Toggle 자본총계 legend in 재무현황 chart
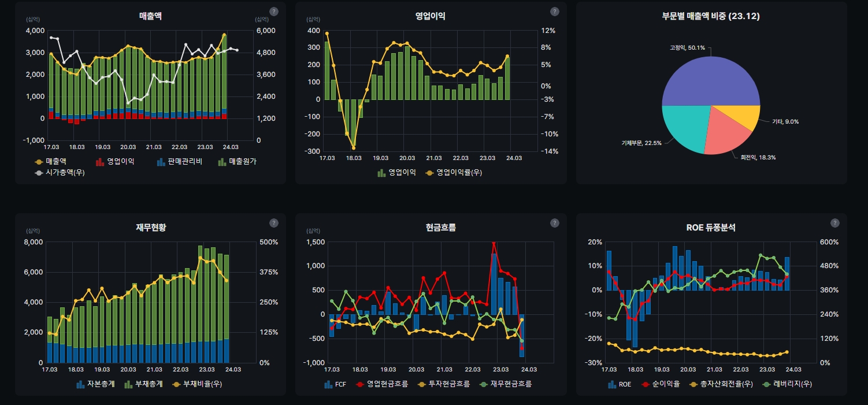This screenshot has height=405, width=868. [95, 384]
